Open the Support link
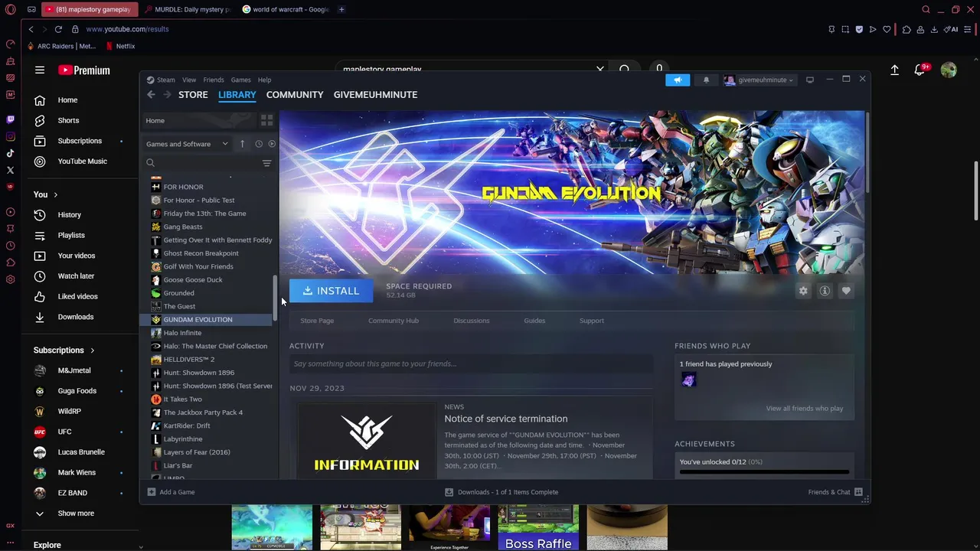This screenshot has width=980, height=551. [x=592, y=321]
